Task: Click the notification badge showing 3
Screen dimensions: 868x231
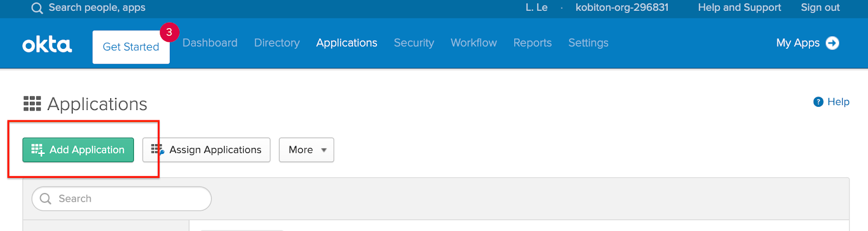Action: [169, 32]
